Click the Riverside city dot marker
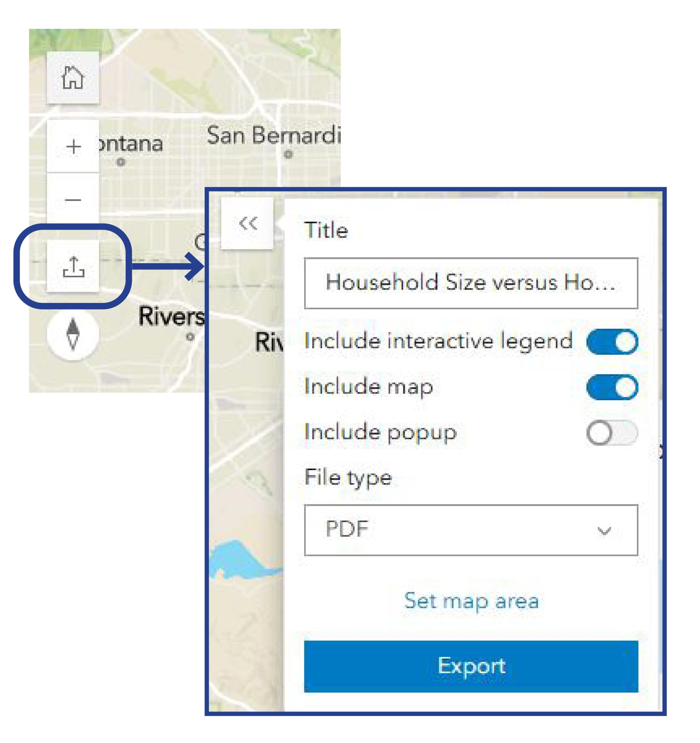Viewport: 700px width, 743px height. pyautogui.click(x=190, y=337)
